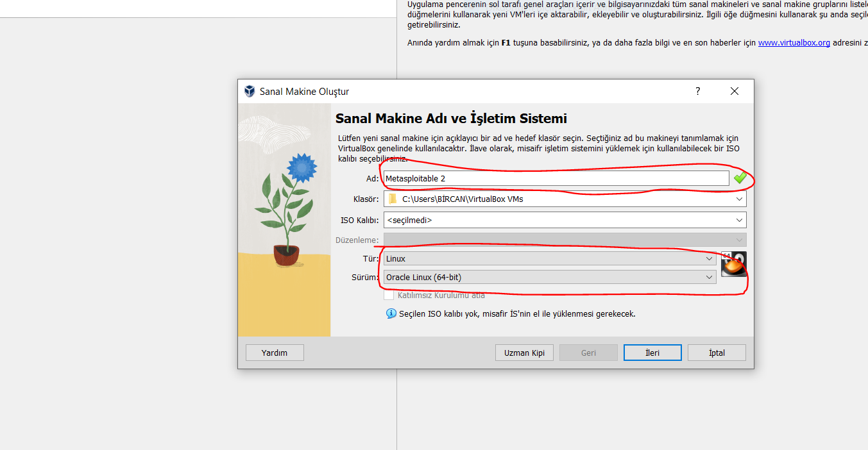868x450 pixels.
Task: Click the text Seçilen ISO kalıbı yok message
Action: 517,314
